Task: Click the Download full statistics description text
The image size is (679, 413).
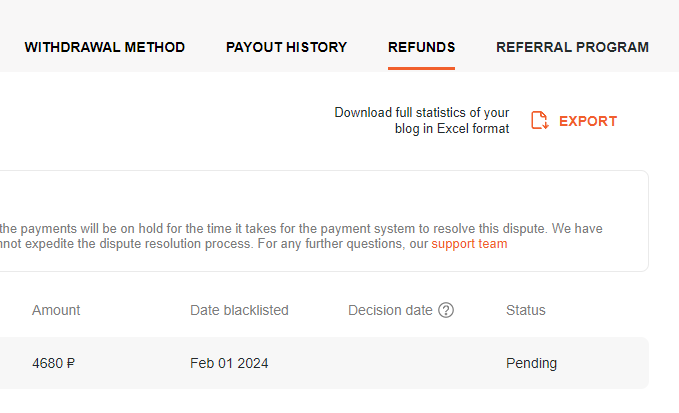Action: tap(422, 120)
